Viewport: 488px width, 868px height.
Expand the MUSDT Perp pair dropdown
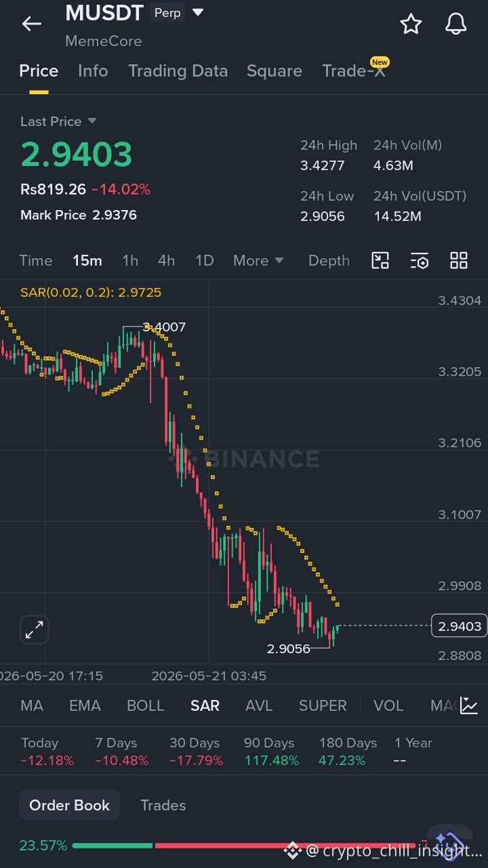pyautogui.click(x=198, y=12)
